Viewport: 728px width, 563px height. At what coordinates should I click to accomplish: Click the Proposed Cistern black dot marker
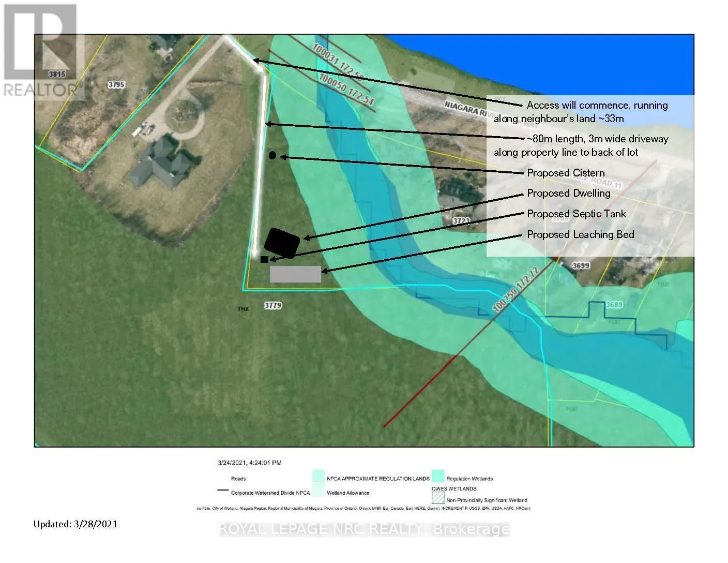(x=272, y=155)
